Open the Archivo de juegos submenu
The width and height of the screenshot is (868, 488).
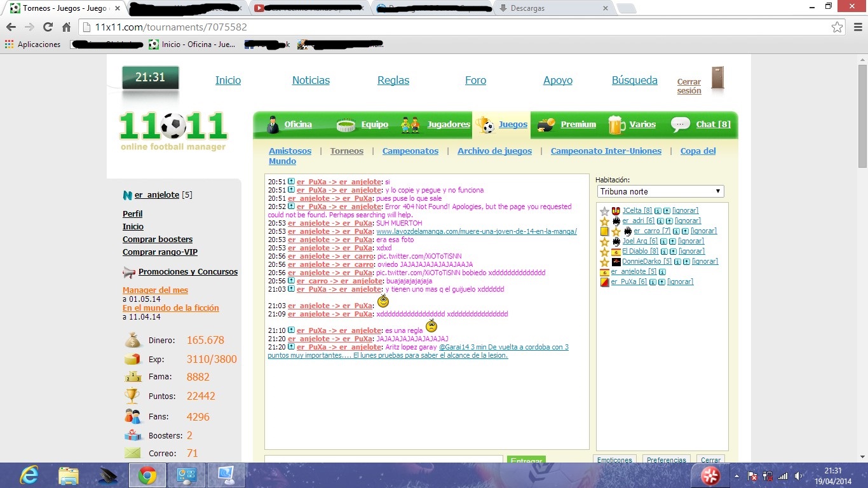(x=494, y=151)
